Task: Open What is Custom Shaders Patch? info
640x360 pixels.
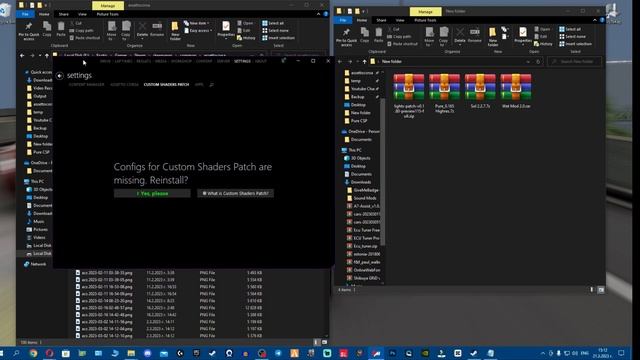Action: pos(236,193)
